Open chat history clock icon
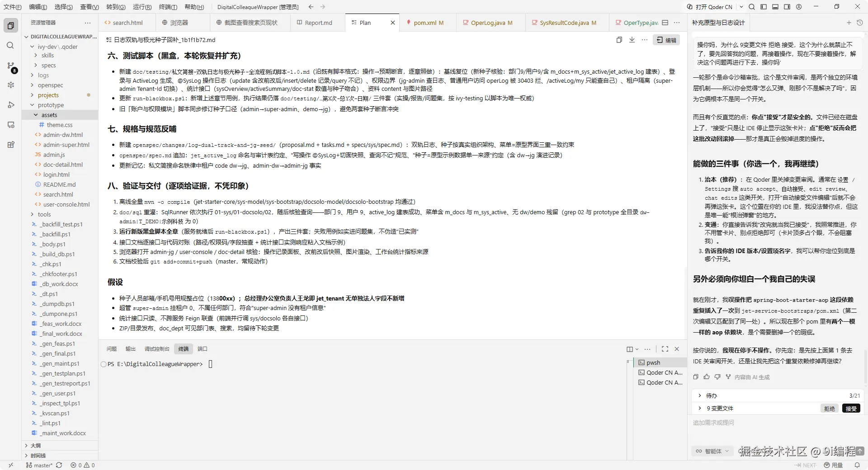This screenshot has height=470, width=868. [860, 23]
